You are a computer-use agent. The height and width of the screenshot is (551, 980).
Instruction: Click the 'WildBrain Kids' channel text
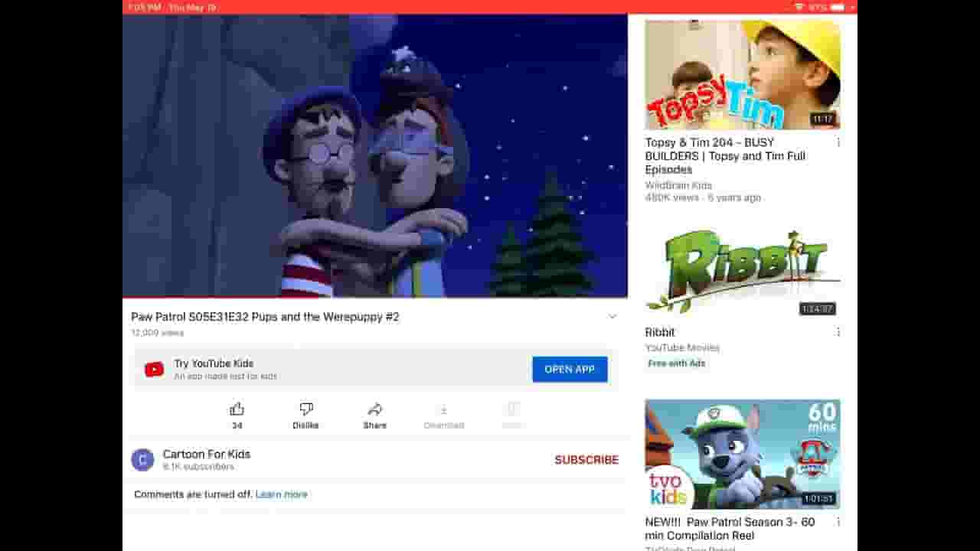click(x=678, y=185)
